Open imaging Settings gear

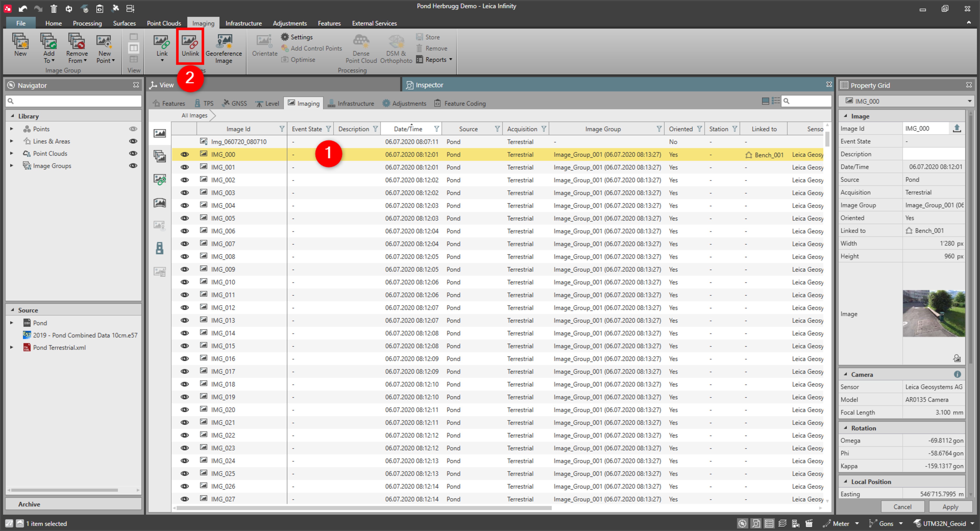click(x=297, y=37)
